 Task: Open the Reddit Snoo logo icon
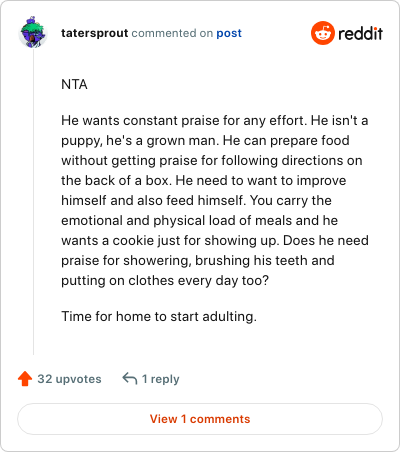(x=322, y=33)
